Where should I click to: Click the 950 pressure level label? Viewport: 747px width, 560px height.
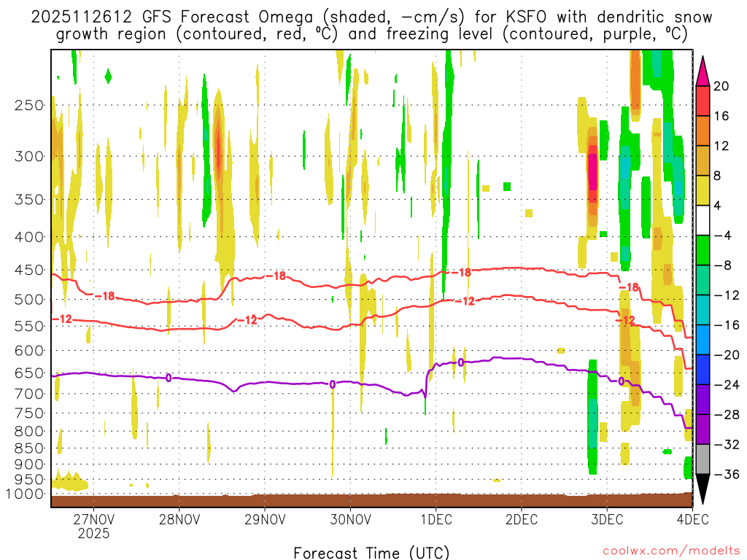[x=29, y=480]
